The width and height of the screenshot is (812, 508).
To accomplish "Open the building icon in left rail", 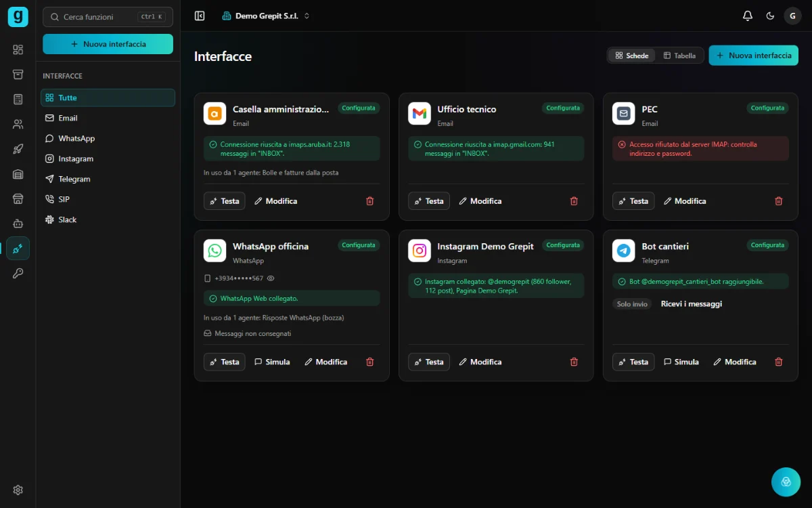I will click(18, 174).
